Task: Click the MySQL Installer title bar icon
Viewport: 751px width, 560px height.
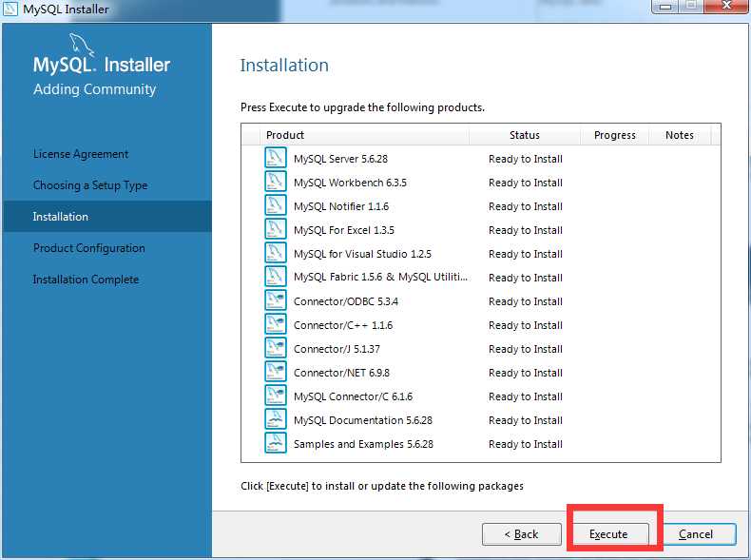Action: coord(10,9)
